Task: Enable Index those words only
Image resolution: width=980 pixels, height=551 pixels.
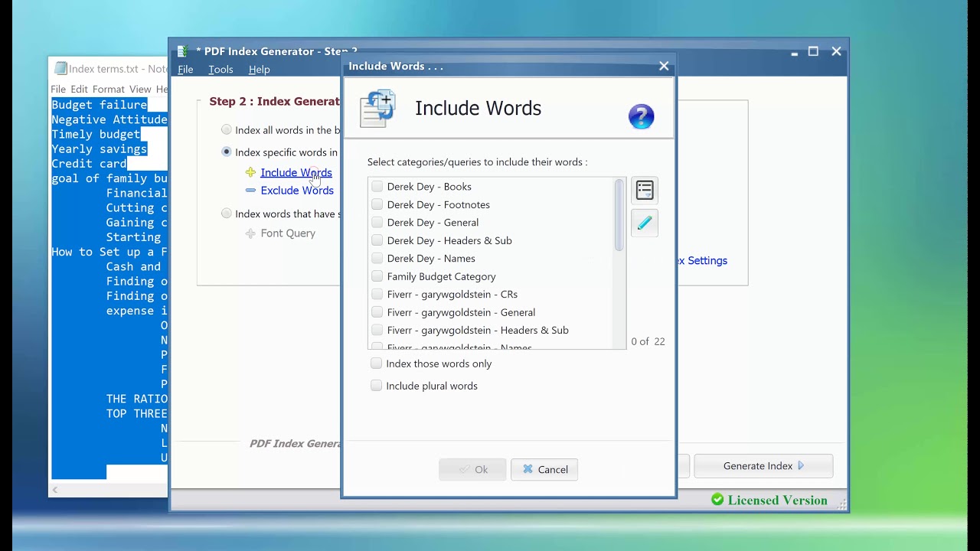Action: [x=376, y=364]
